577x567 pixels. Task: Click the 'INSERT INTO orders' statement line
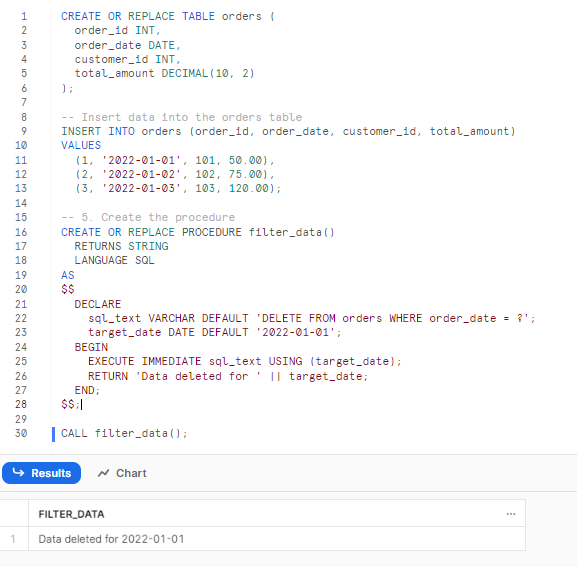pos(288,131)
